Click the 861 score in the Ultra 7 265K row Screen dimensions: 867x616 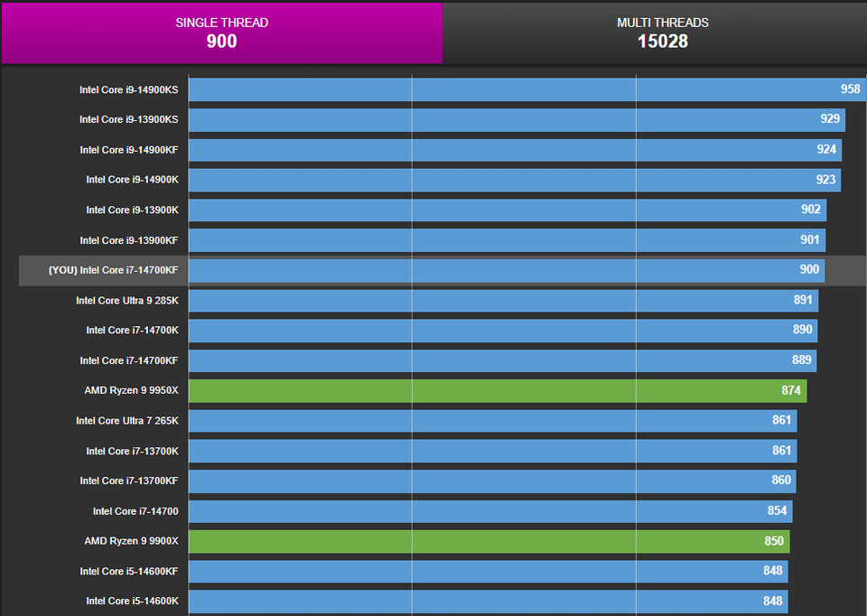pos(782,420)
